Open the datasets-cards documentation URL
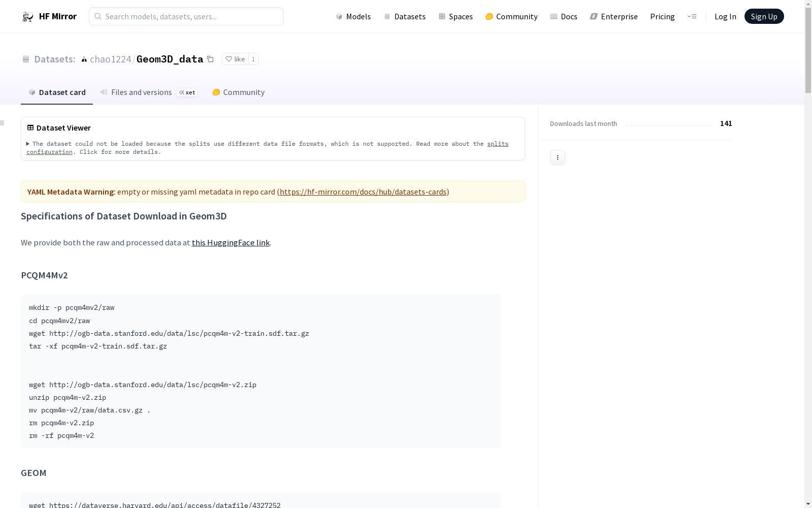This screenshot has height=508, width=812. (x=363, y=192)
